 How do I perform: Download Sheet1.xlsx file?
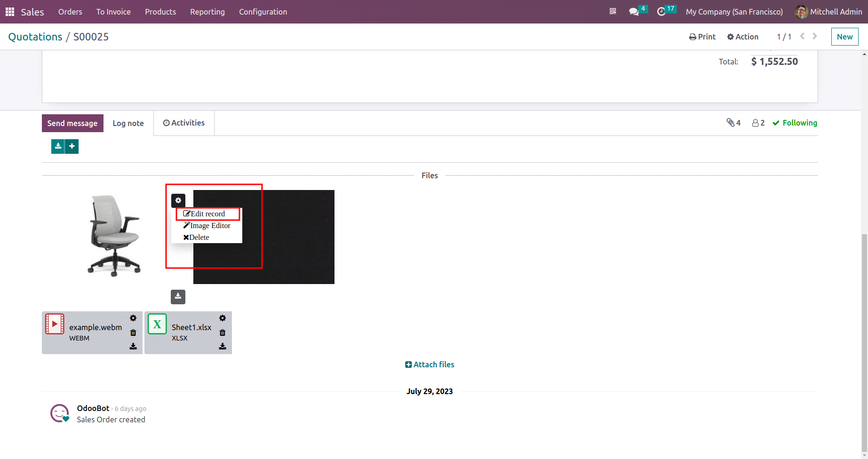click(x=223, y=347)
